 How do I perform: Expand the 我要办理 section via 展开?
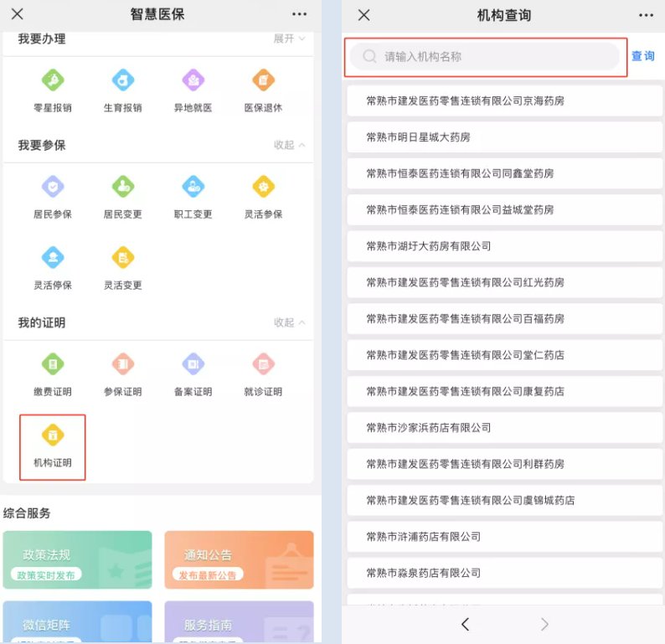[x=289, y=39]
